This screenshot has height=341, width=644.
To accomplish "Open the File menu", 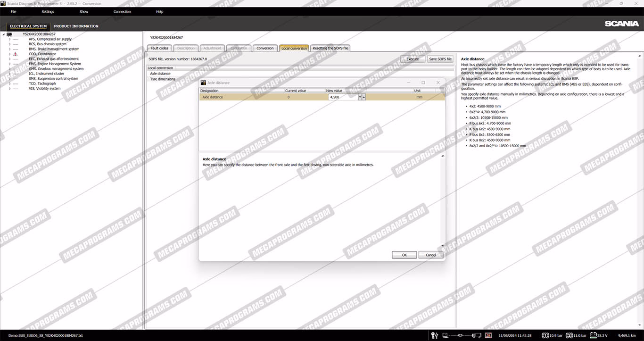I will coord(13,11).
